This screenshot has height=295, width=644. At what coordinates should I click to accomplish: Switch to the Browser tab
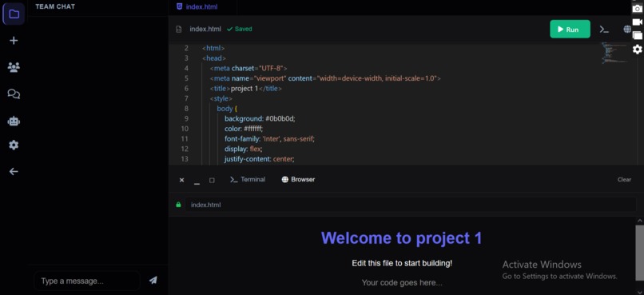point(298,179)
